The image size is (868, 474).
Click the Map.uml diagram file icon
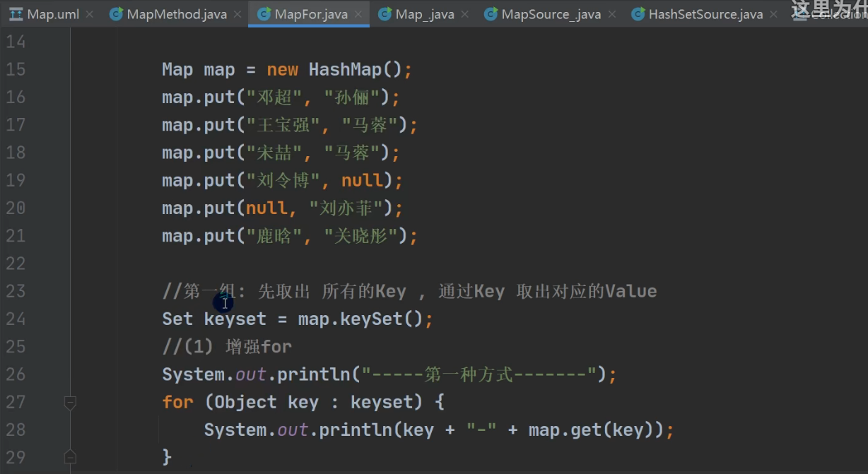pos(16,14)
